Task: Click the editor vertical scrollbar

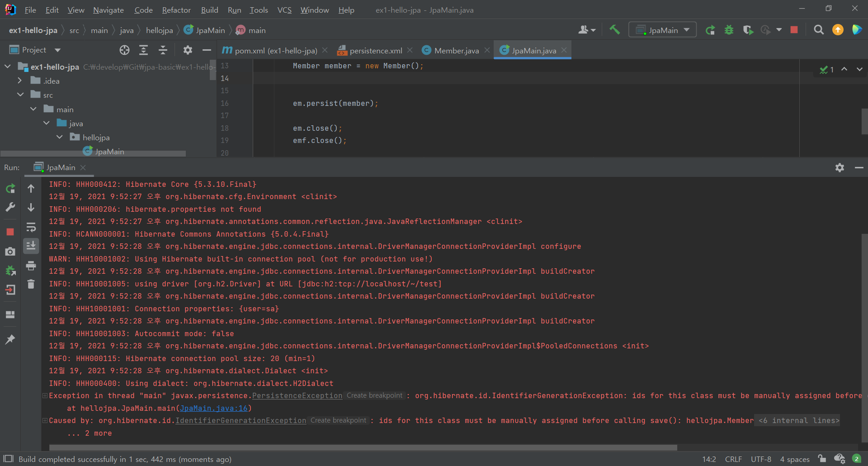Action: click(x=864, y=121)
